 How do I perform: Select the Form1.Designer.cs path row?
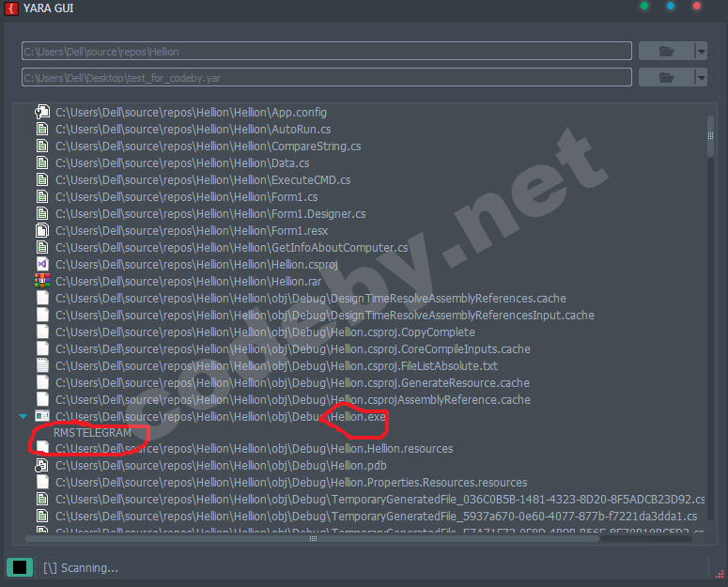[x=210, y=214]
